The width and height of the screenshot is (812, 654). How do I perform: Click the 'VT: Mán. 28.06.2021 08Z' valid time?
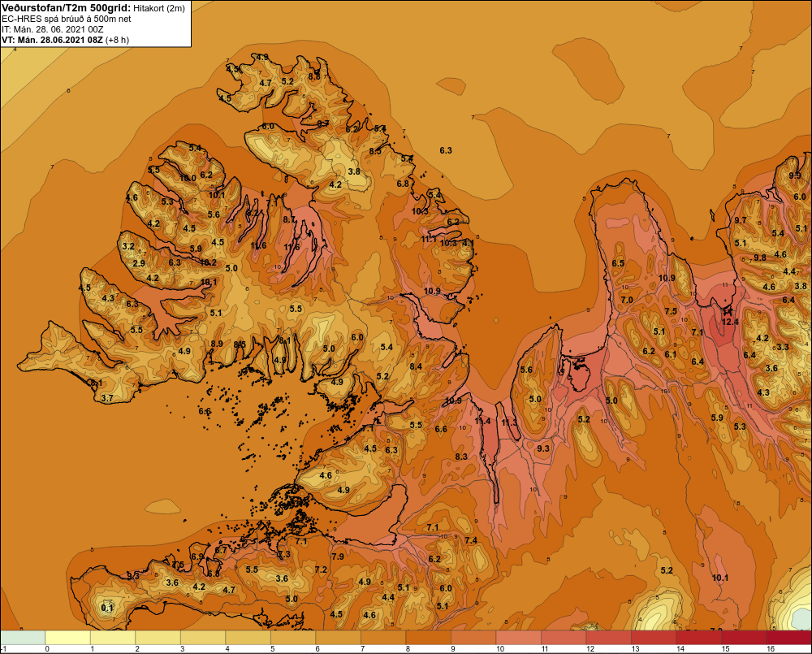click(52, 40)
